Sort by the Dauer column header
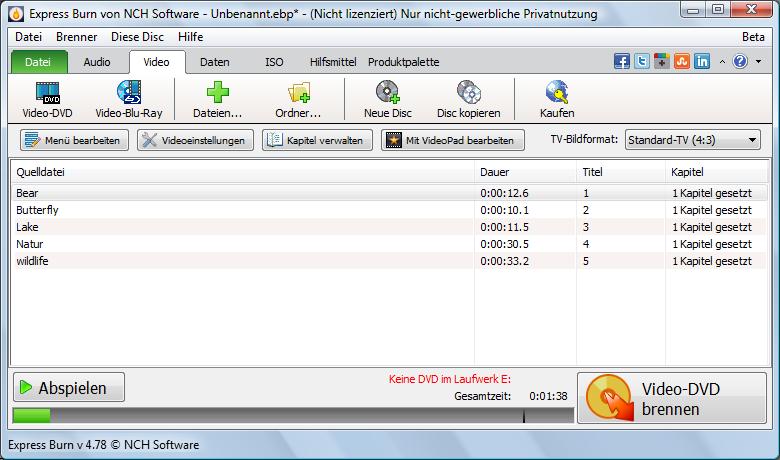This screenshot has width=780, height=460. coord(525,172)
